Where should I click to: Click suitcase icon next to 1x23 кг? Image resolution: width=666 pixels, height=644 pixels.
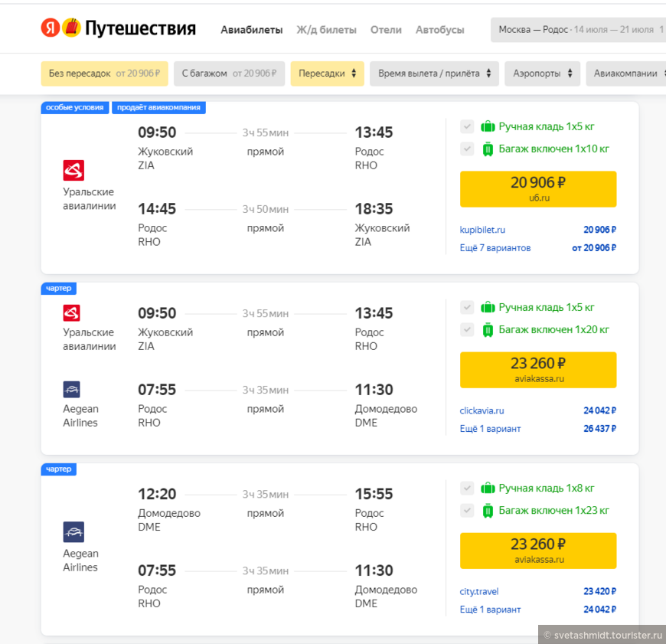point(488,511)
